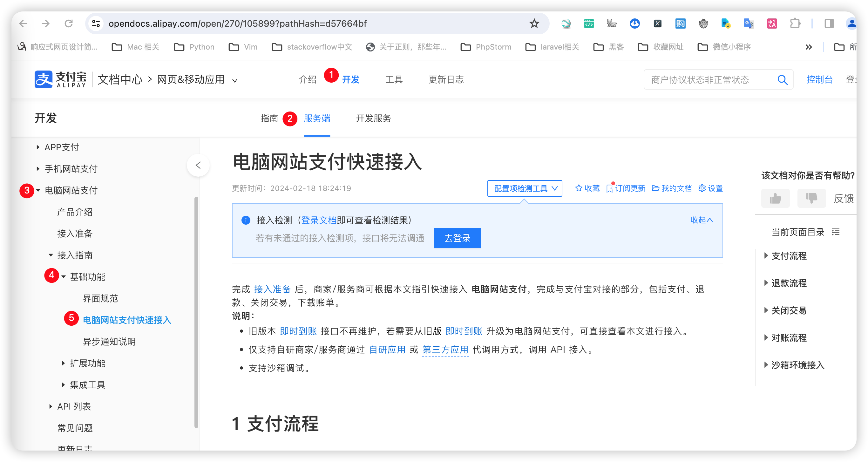Click the thumbs up helpful icon

click(x=775, y=198)
